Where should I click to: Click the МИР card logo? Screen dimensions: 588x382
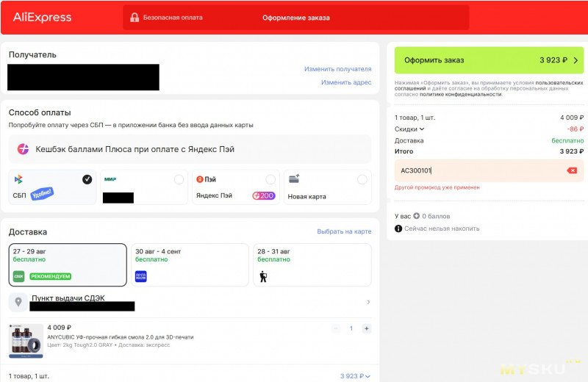(110, 179)
